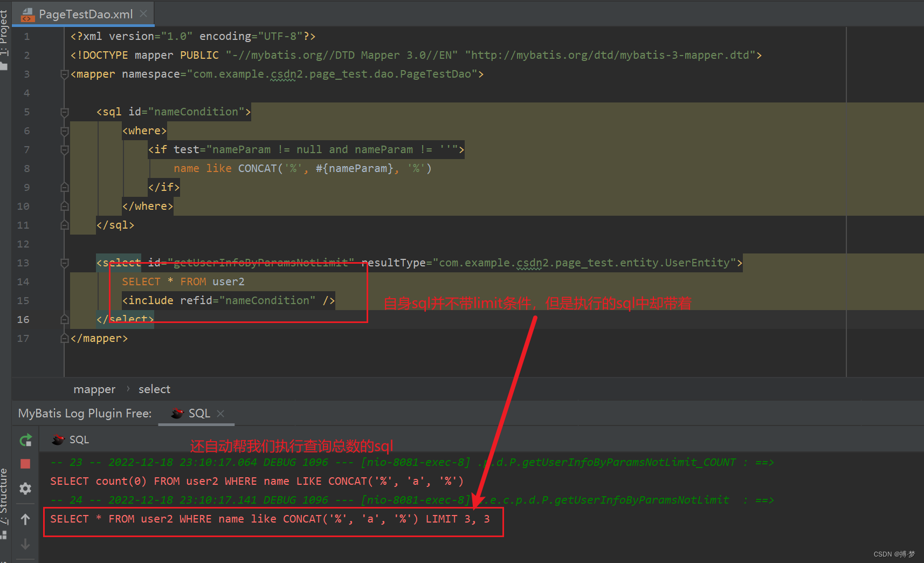Screen dimensions: 924x563
Task: Rerun the MyBatis log with green rerun icon
Action: [x=25, y=440]
